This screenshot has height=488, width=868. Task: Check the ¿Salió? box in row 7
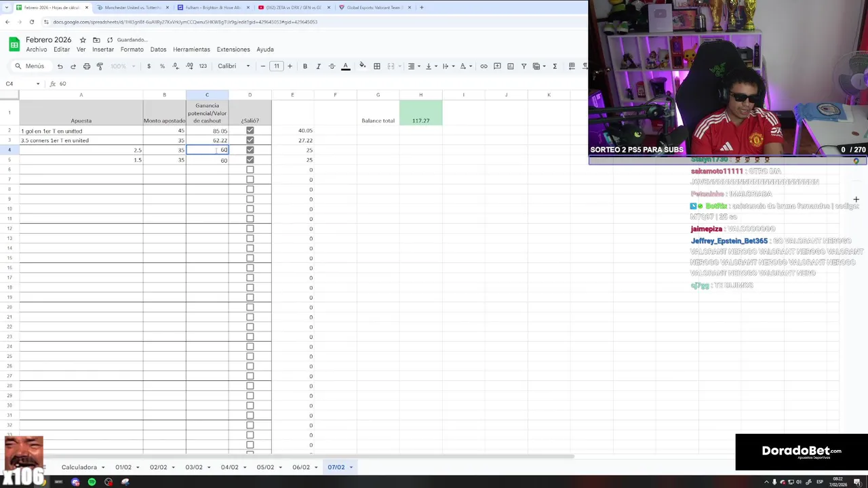point(250,180)
